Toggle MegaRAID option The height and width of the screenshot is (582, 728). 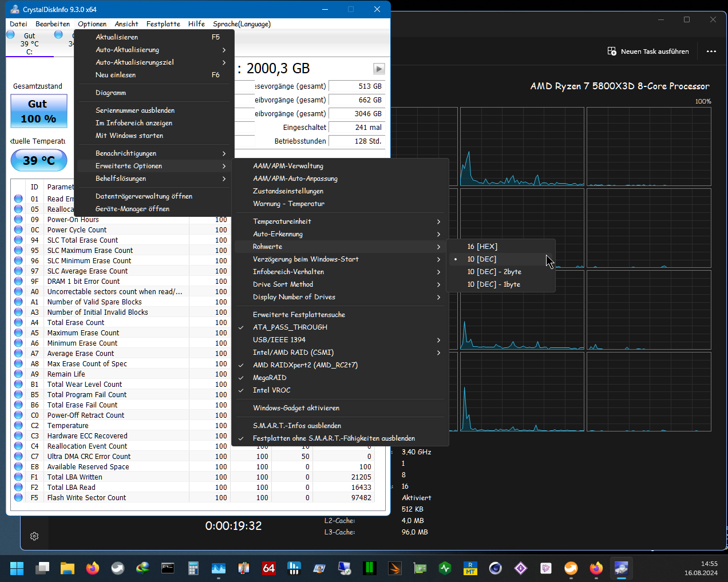pos(341,378)
